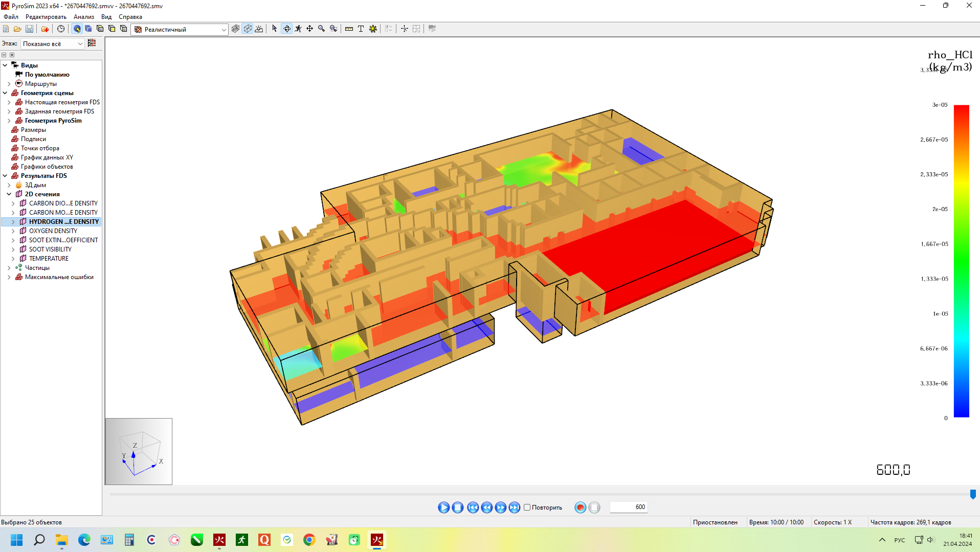The width and height of the screenshot is (980, 552).
Task: Select Точки отбора tree item
Action: [x=40, y=148]
